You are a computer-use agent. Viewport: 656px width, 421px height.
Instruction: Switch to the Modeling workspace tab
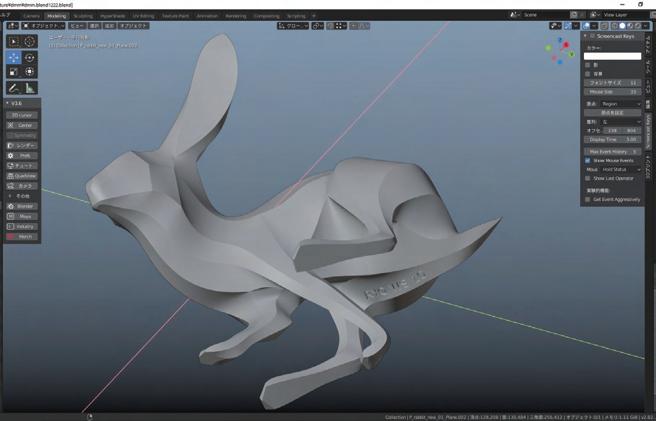point(56,16)
